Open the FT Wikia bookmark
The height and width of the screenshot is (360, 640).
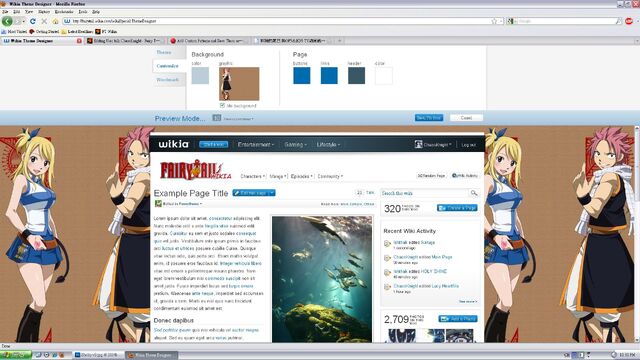(106, 31)
